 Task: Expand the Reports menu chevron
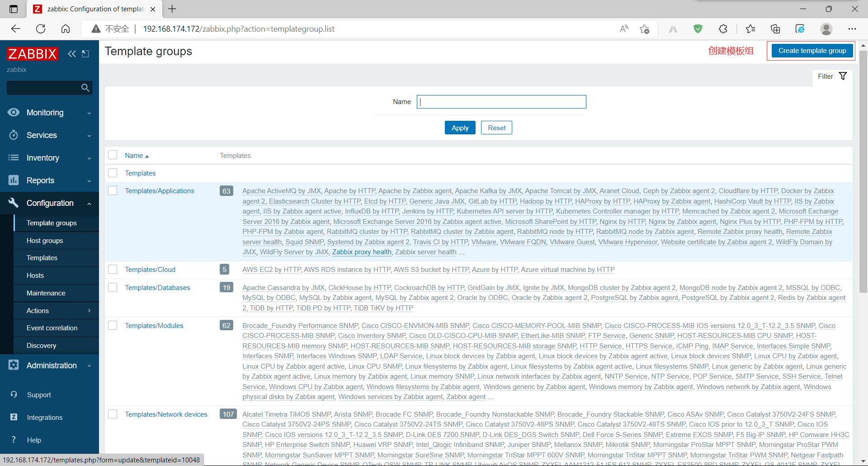[x=89, y=181]
